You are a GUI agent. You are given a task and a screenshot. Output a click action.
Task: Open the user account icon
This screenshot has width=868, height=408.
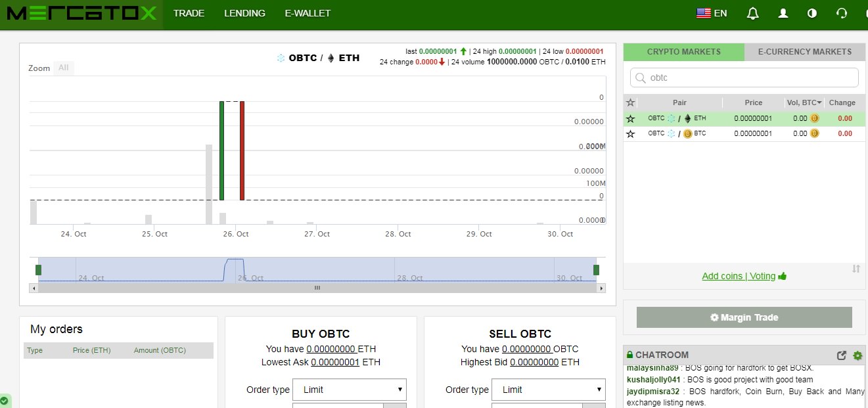tap(783, 13)
